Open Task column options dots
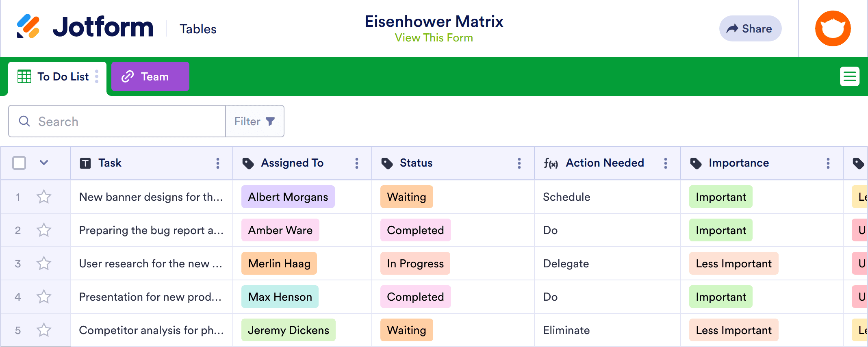Viewport: 868px width, 347px height. (x=218, y=163)
